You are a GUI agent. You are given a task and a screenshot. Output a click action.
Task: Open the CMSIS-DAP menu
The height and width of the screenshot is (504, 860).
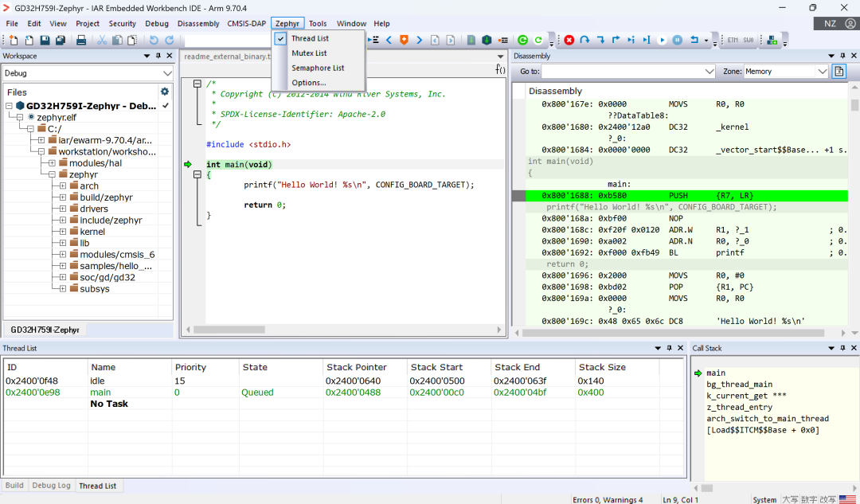(x=246, y=24)
